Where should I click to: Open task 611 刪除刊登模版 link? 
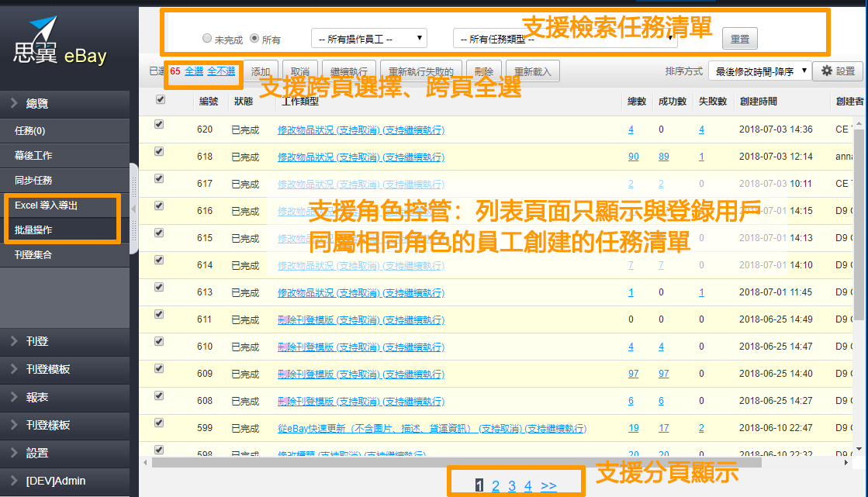[361, 320]
